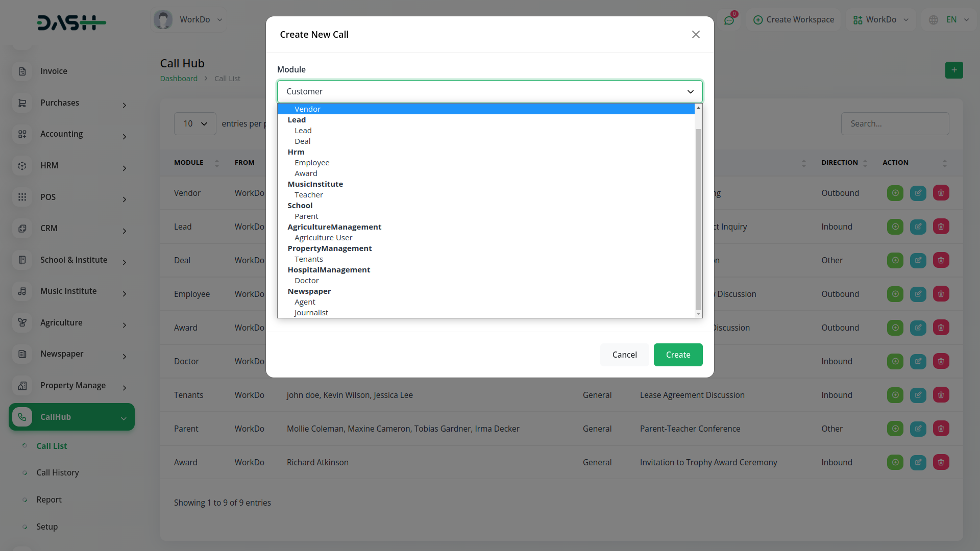Click the green add call plus icon
The width and height of the screenshot is (980, 551).
tap(953, 70)
